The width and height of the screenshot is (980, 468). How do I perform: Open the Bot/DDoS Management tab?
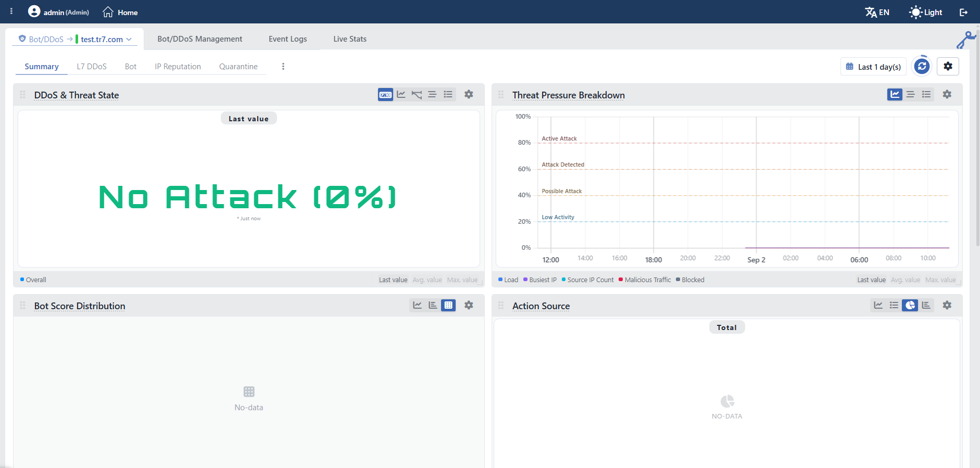click(200, 39)
